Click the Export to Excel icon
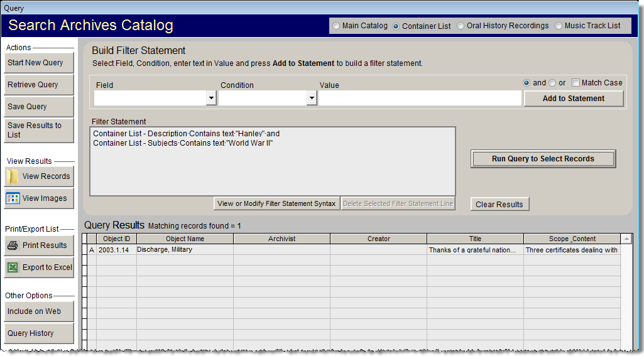 tap(13, 267)
